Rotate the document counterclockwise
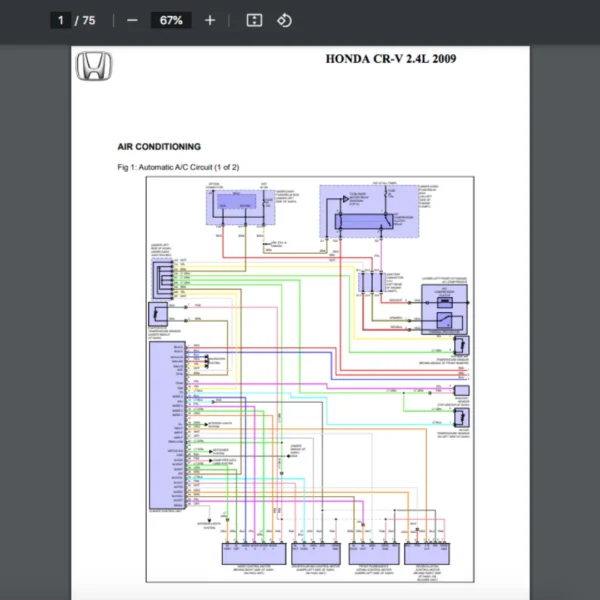The height and width of the screenshot is (600, 600). coord(284,20)
